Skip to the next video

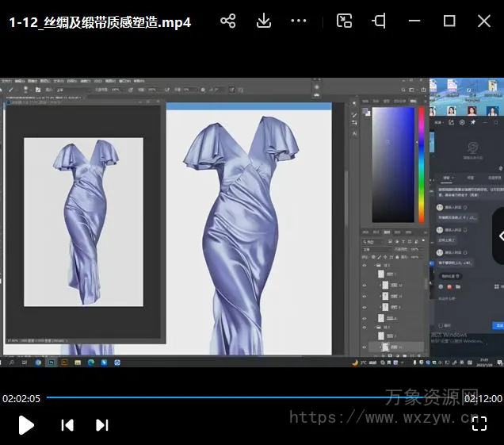[x=101, y=425]
